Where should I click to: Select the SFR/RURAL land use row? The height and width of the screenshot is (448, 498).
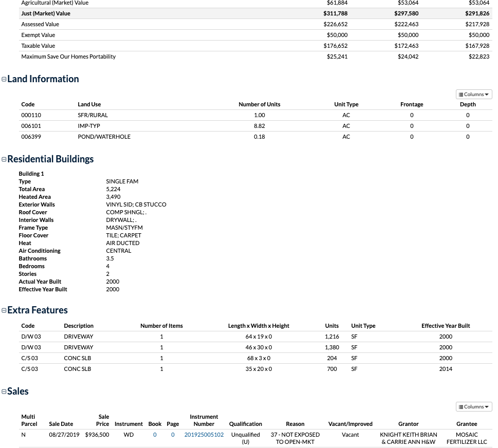[x=93, y=115]
